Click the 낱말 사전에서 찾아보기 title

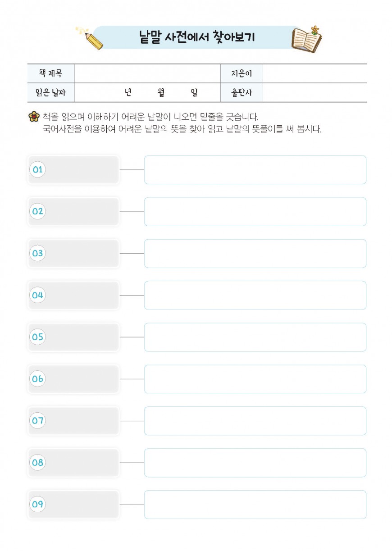pyautogui.click(x=197, y=37)
